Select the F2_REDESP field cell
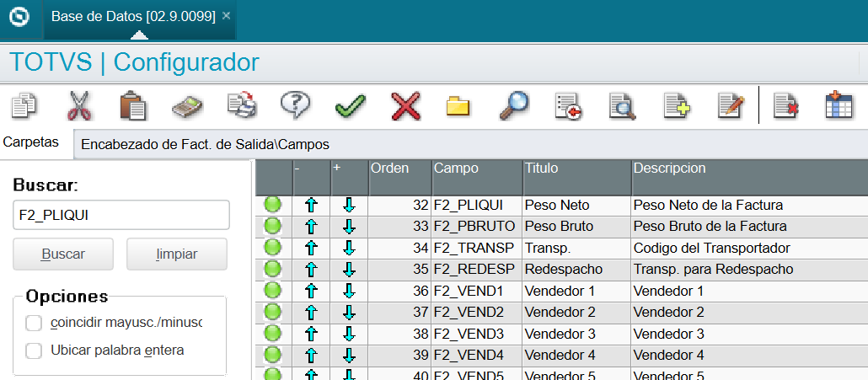Image resolution: width=868 pixels, height=380 pixels. (x=477, y=270)
